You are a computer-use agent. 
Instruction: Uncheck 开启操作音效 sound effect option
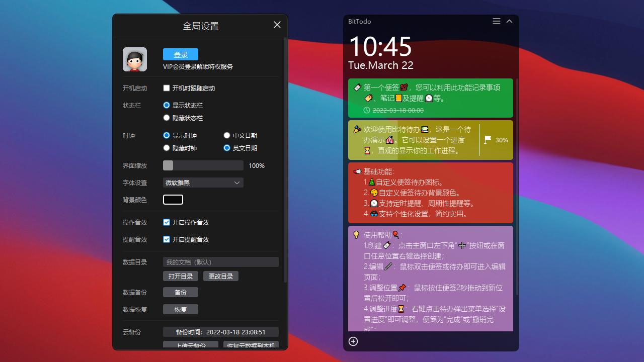pyautogui.click(x=166, y=222)
